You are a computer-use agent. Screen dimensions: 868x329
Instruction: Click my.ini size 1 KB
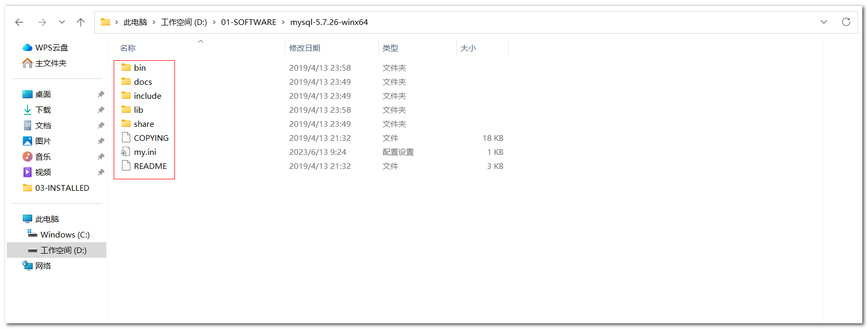(495, 152)
